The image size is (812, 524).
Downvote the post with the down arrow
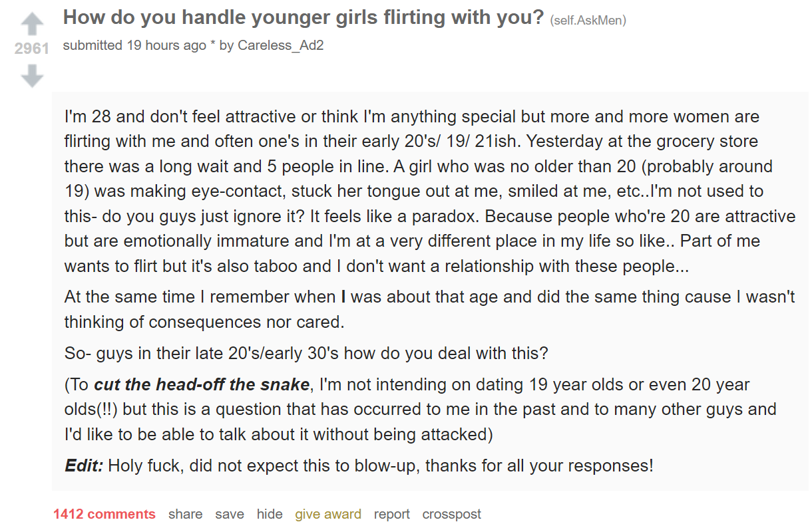pos(32,76)
